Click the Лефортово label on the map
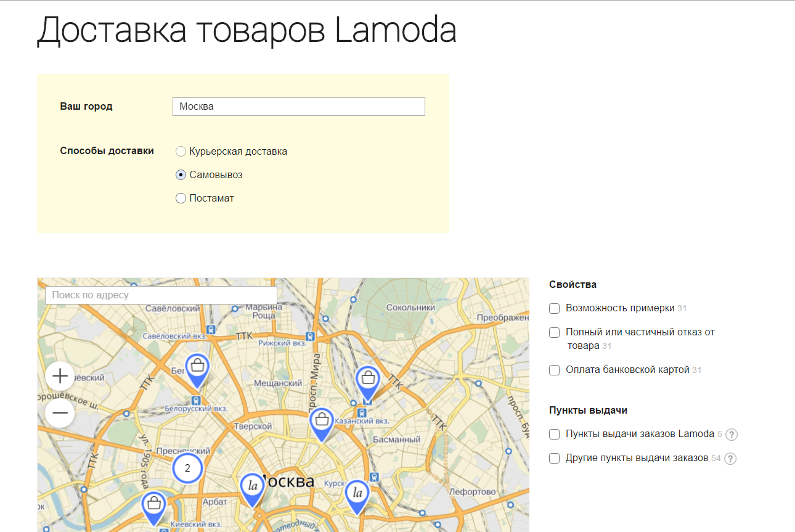 [473, 492]
